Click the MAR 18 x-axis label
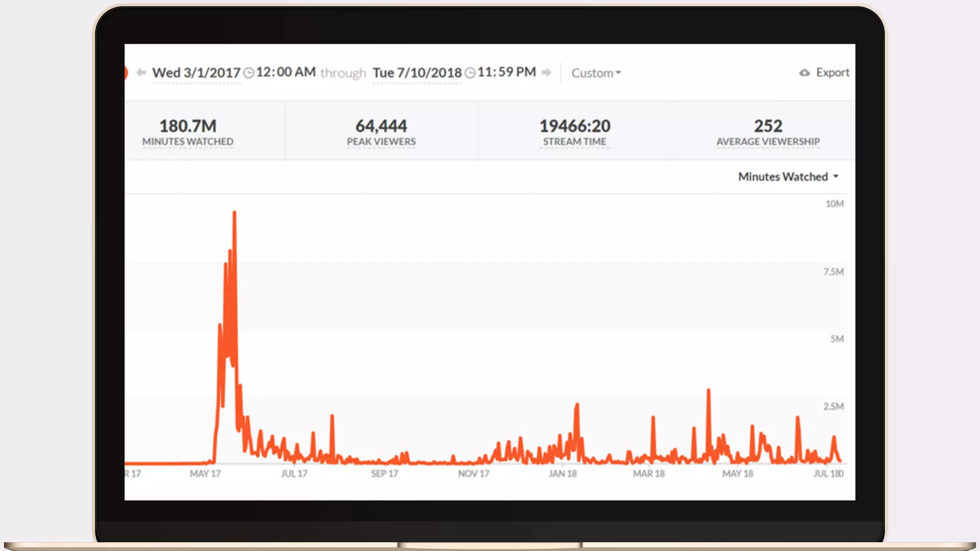 (x=648, y=474)
